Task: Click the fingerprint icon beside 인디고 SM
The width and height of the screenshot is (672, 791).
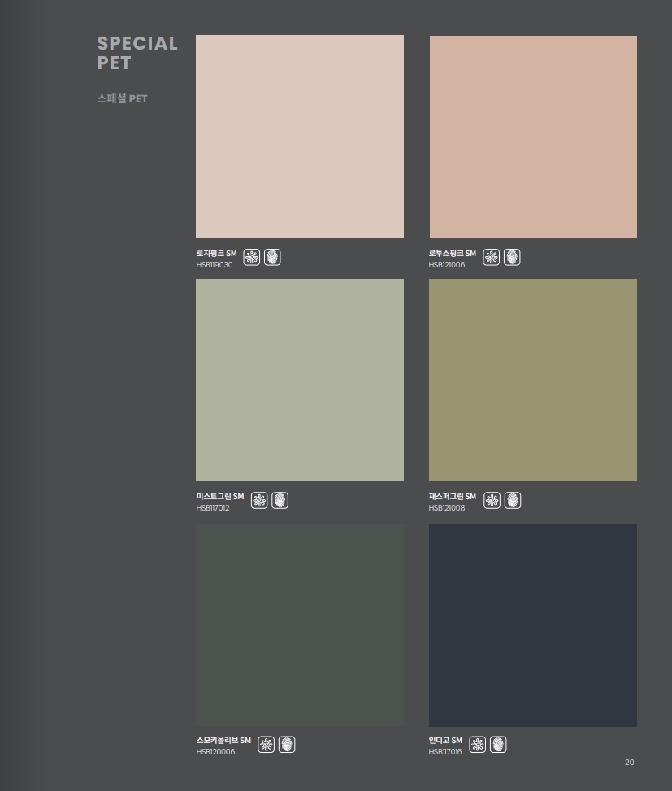Action: 498,744
